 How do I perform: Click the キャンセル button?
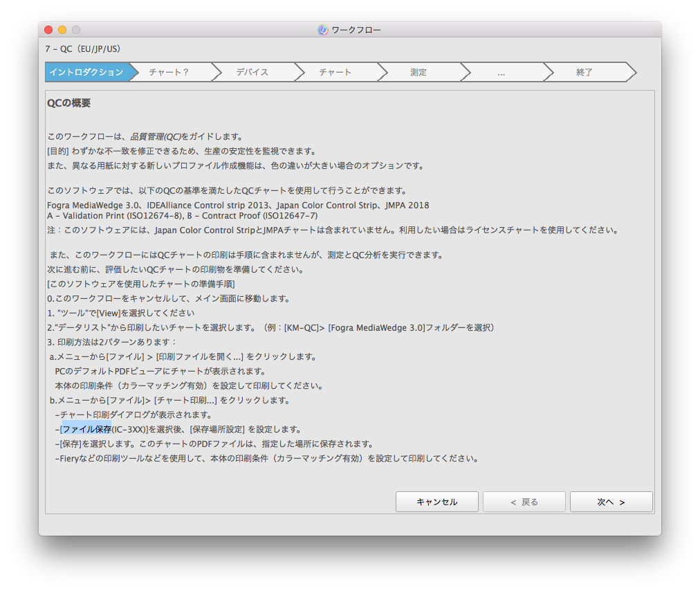[x=436, y=502]
